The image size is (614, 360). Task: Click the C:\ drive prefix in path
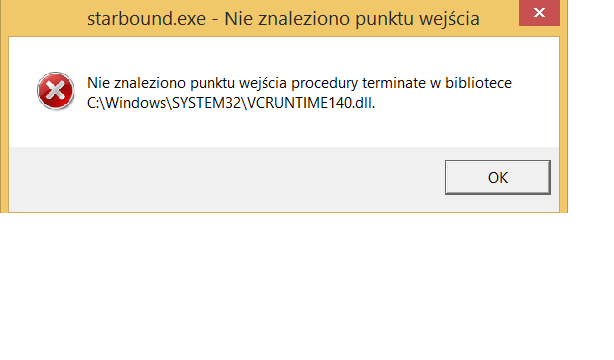click(94, 103)
